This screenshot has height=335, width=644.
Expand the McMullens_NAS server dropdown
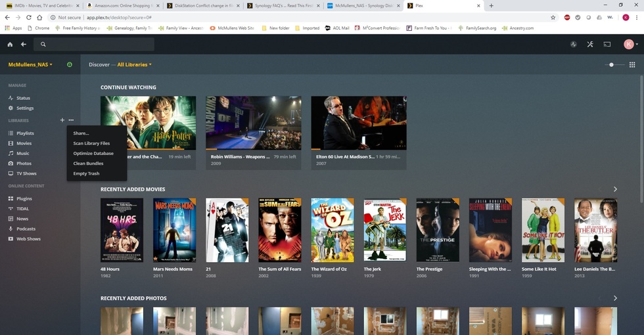pyautogui.click(x=30, y=64)
